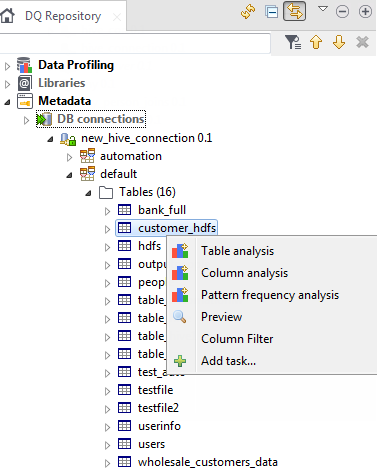This screenshot has width=377, height=469.
Task: Click the minimize (minus circle) icon
Action: tap(342, 12)
